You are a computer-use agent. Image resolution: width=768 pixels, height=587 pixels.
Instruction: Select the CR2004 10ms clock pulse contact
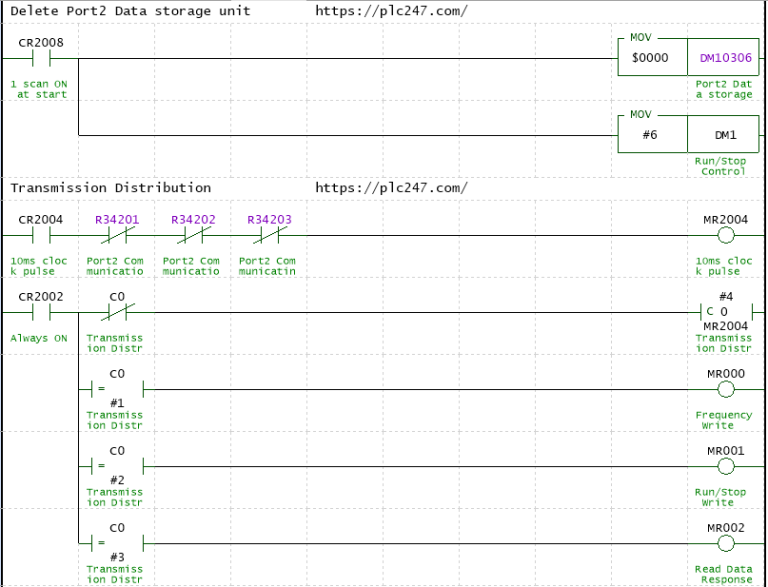(x=41, y=235)
